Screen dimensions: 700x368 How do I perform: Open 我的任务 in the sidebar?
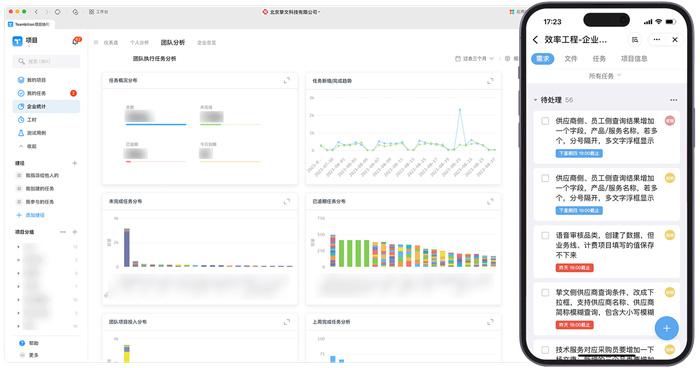(46, 93)
